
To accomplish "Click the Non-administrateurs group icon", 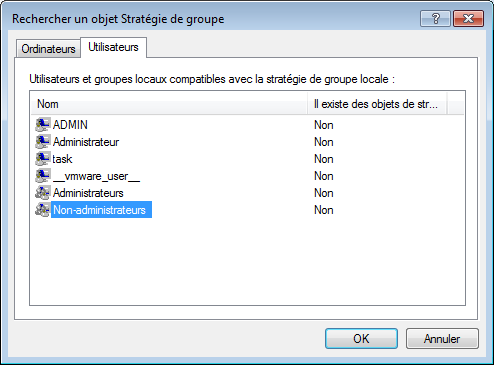I will pyautogui.click(x=43, y=210).
